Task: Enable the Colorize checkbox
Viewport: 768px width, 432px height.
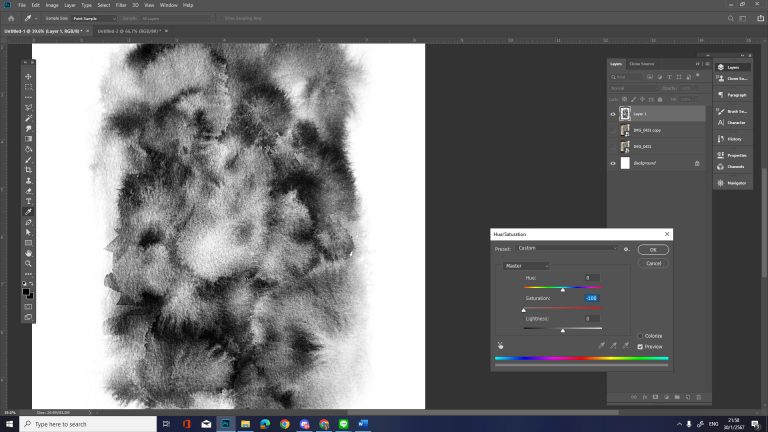Action: (640, 336)
